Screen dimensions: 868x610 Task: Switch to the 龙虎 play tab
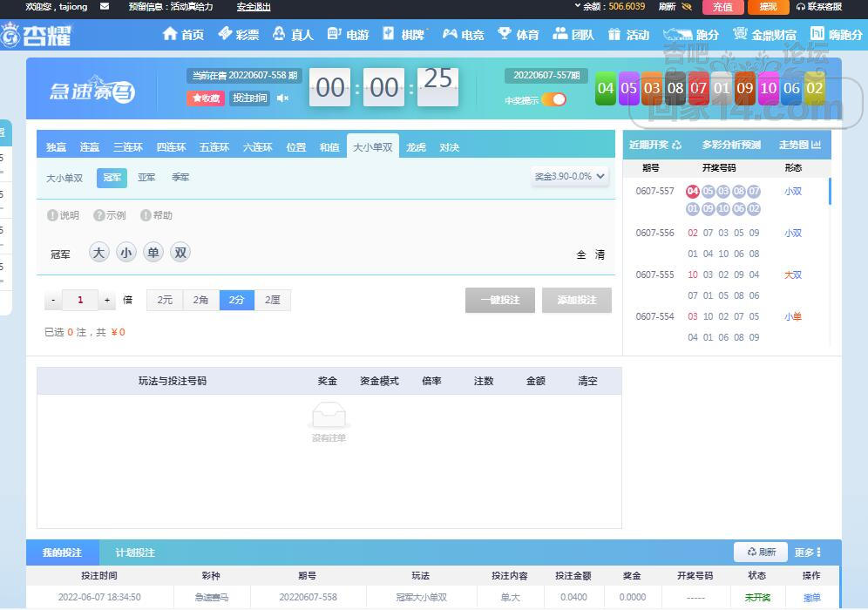click(x=416, y=147)
